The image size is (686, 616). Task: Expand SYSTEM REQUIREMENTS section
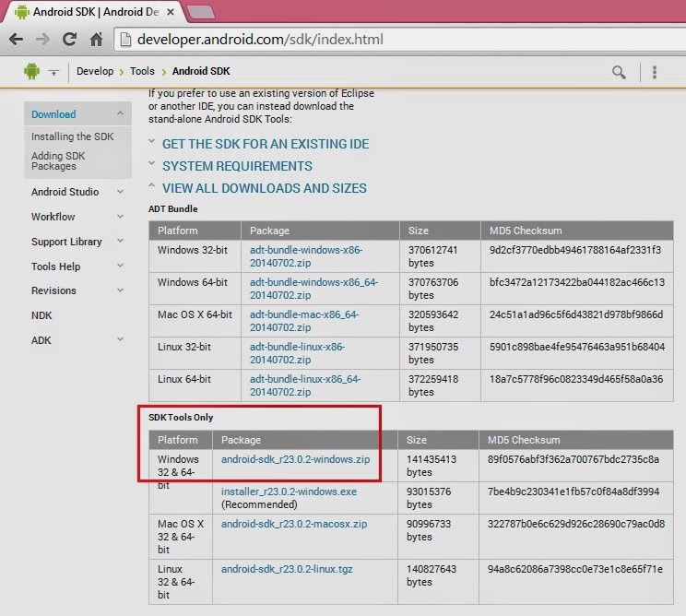(x=237, y=166)
